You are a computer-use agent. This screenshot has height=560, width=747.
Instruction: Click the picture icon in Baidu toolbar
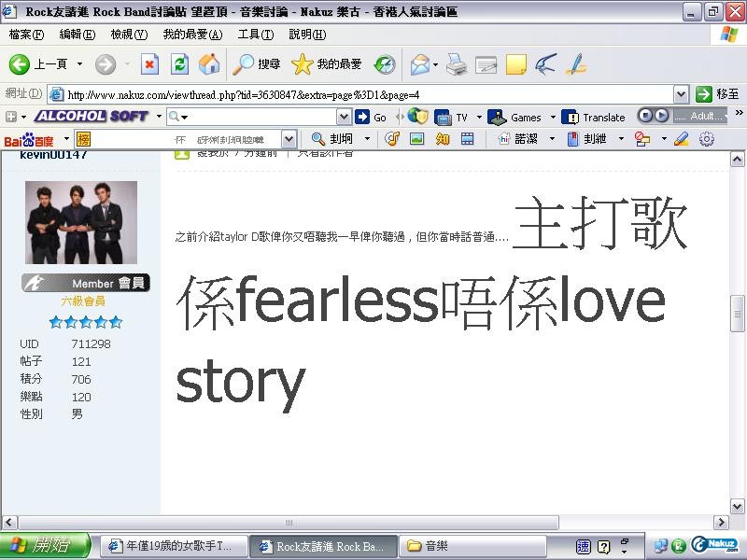pos(416,139)
